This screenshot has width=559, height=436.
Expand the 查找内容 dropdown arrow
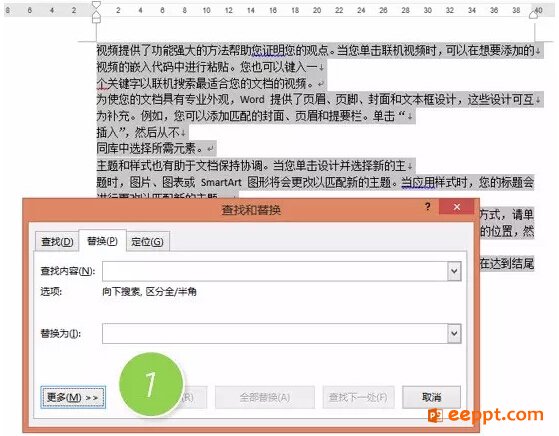[454, 271]
